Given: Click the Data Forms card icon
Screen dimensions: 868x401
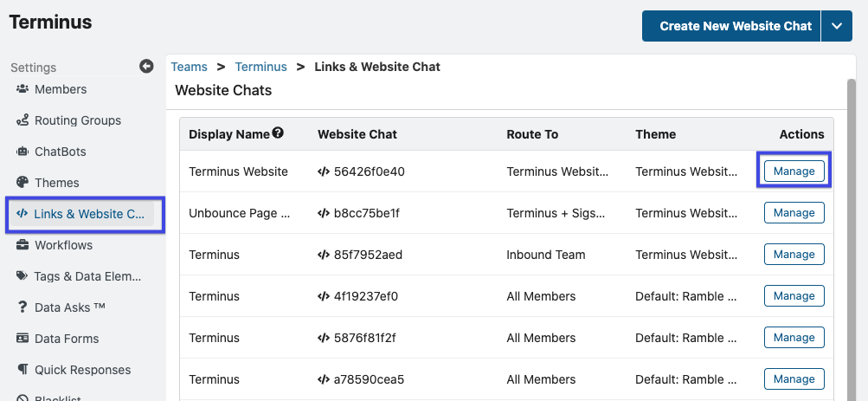Looking at the screenshot, I should (x=23, y=339).
